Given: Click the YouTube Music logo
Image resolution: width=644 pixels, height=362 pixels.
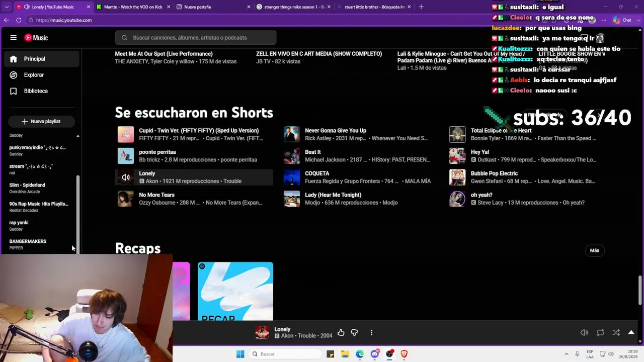Looking at the screenshot, I should click(x=36, y=38).
